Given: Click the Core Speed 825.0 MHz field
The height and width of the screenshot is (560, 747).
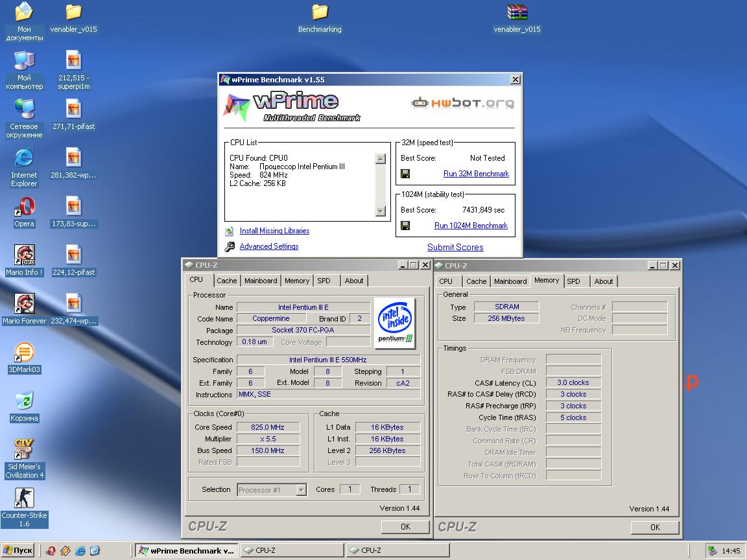Looking at the screenshot, I should pos(268,428).
